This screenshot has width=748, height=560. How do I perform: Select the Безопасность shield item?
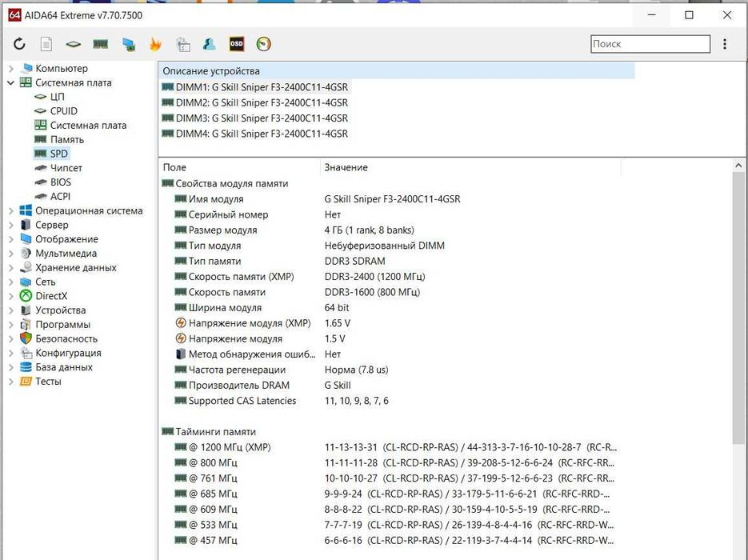[58, 338]
